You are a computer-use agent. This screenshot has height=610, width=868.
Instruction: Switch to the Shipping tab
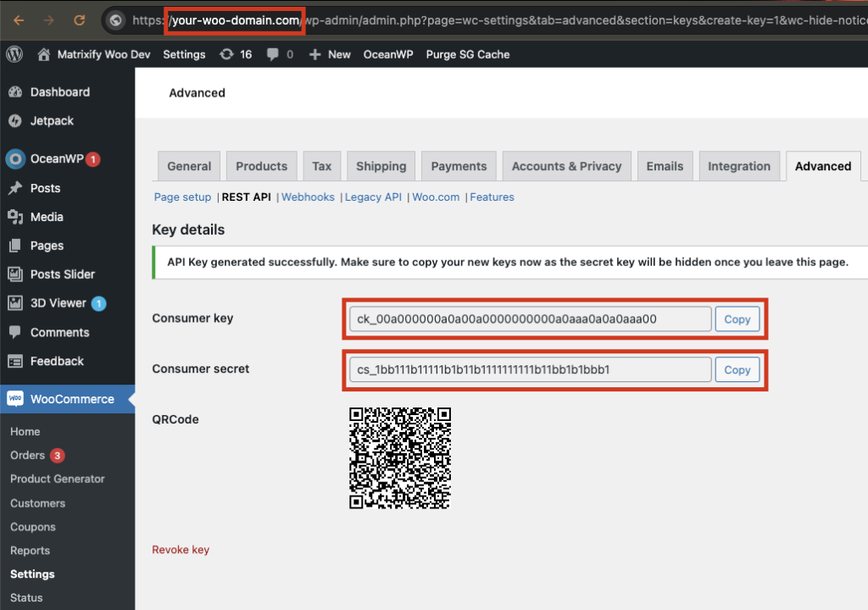coord(381,166)
